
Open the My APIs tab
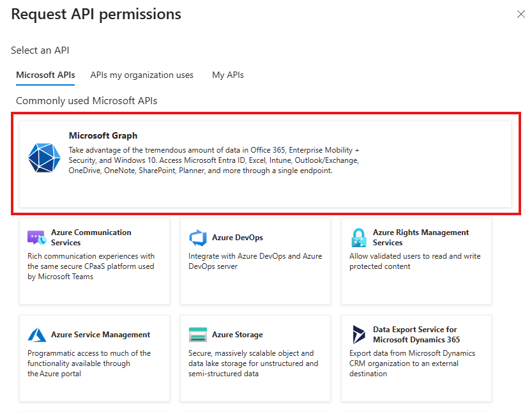click(x=228, y=75)
